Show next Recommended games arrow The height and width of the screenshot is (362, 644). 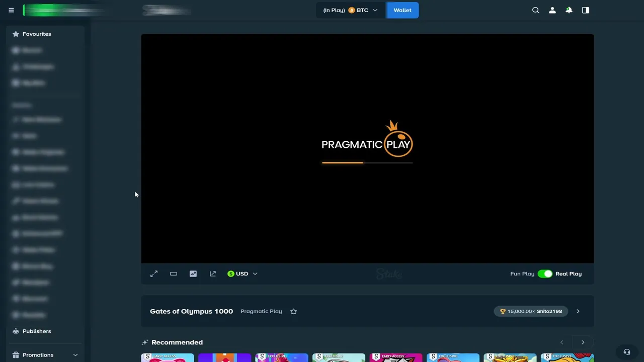coord(583,342)
